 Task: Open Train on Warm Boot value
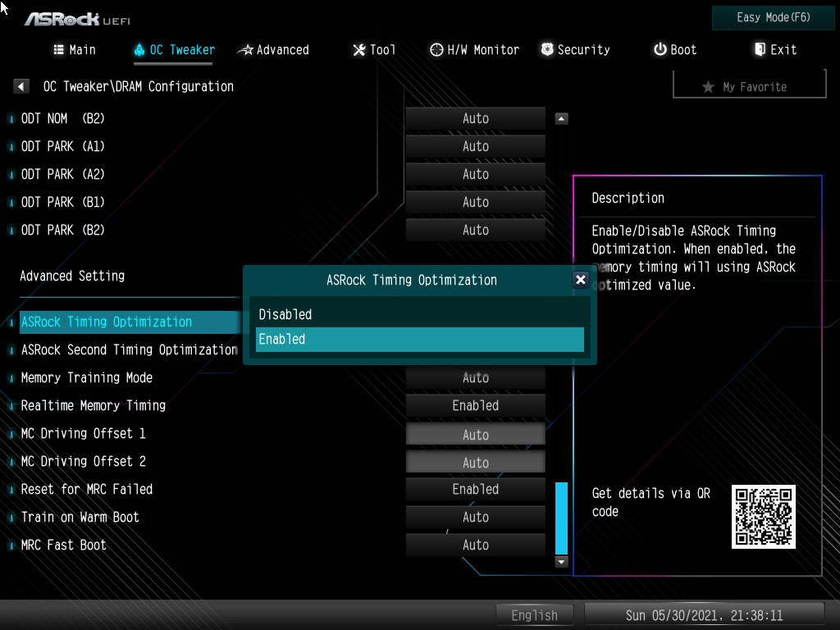[476, 517]
